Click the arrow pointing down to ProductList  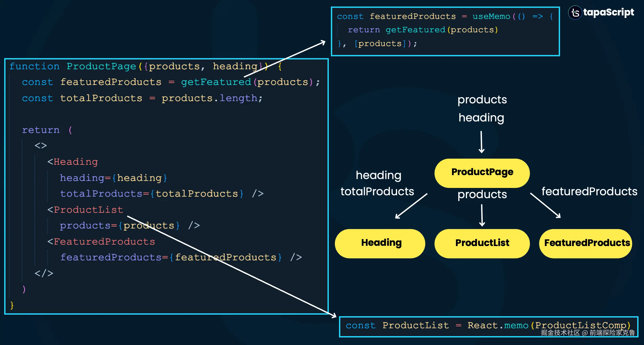482,215
